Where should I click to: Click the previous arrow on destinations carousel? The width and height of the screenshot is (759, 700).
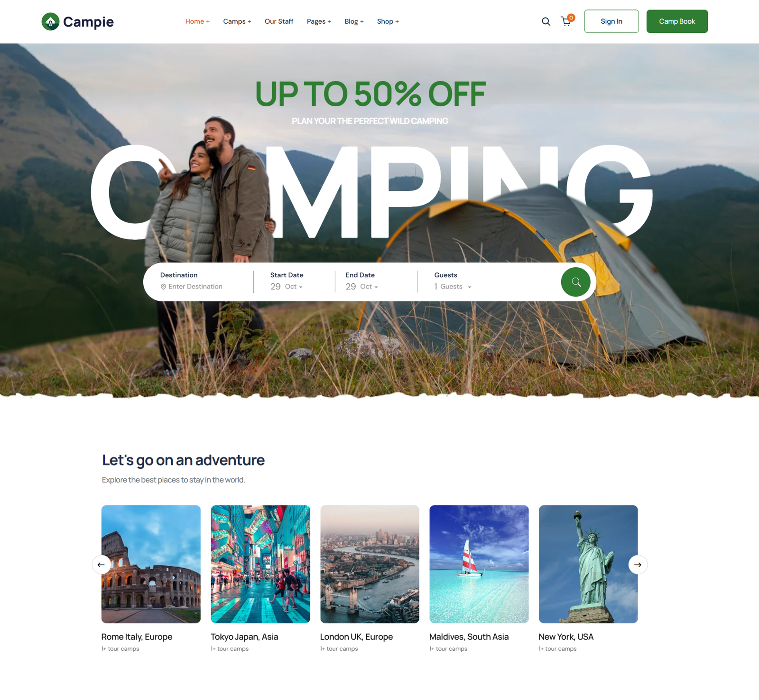pyautogui.click(x=101, y=565)
